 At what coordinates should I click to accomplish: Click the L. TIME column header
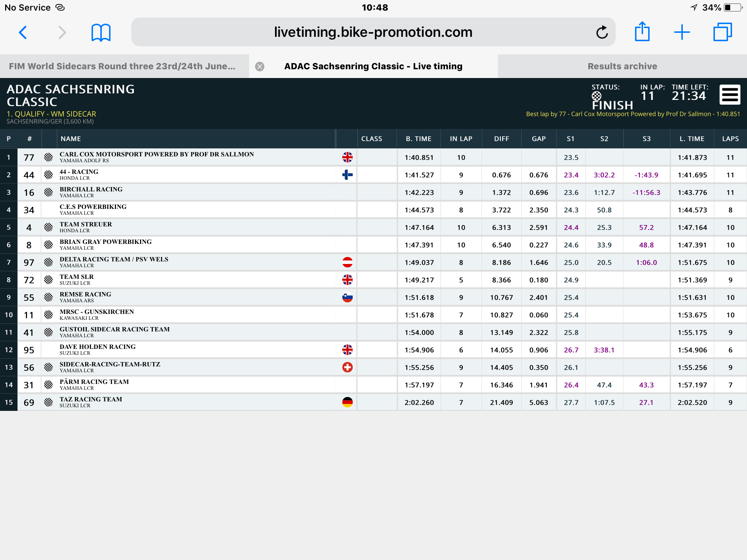click(692, 139)
